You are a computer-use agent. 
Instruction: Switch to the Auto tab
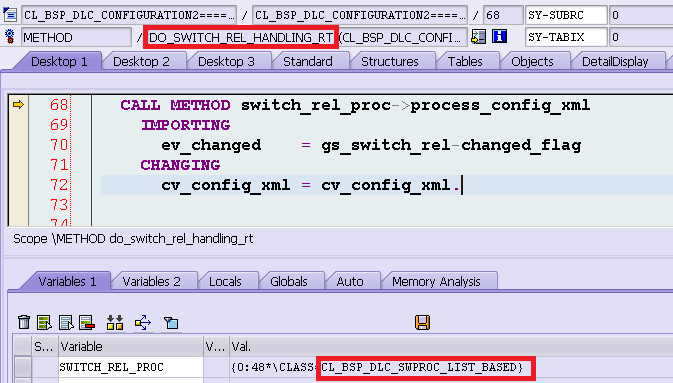tap(350, 281)
